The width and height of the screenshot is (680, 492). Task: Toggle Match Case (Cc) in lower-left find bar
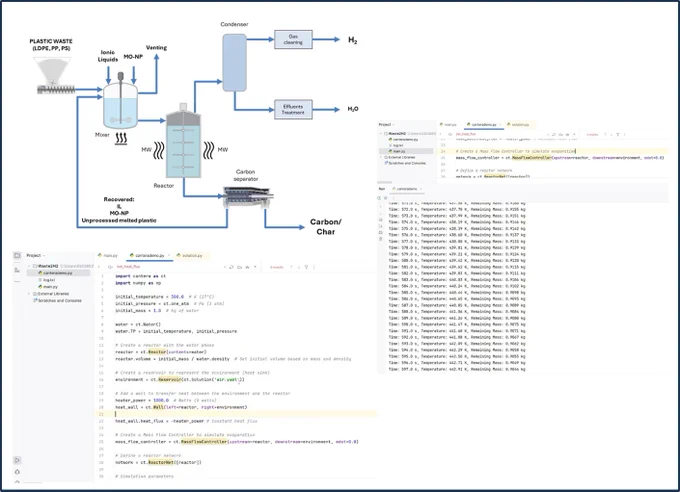click(239, 267)
